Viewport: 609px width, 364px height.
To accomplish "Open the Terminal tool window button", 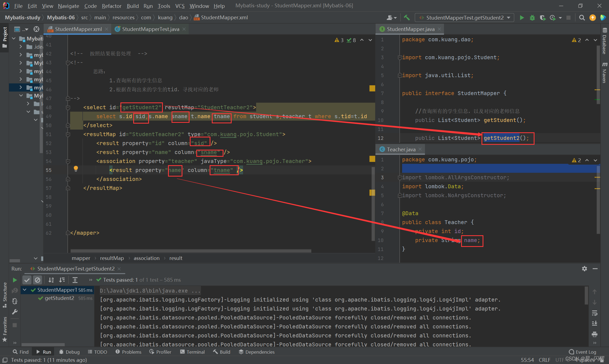I will click(x=192, y=352).
